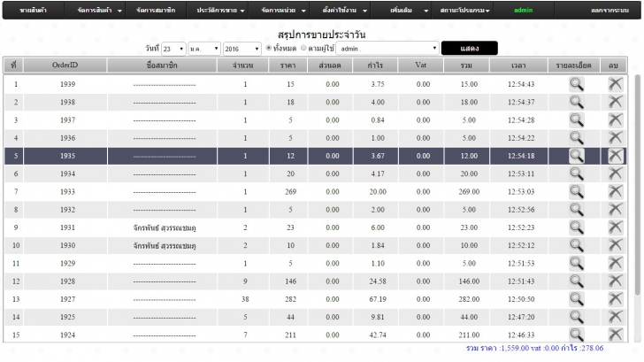
Task: Inspect order 1936 with the magnifier icon
Action: click(x=576, y=138)
